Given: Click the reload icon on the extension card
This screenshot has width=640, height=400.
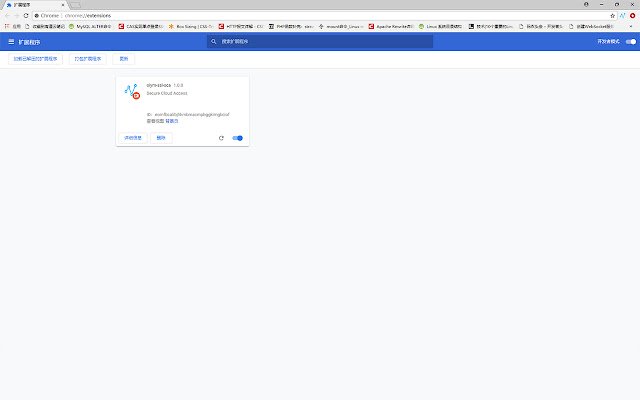Looking at the screenshot, I should click(x=221, y=138).
